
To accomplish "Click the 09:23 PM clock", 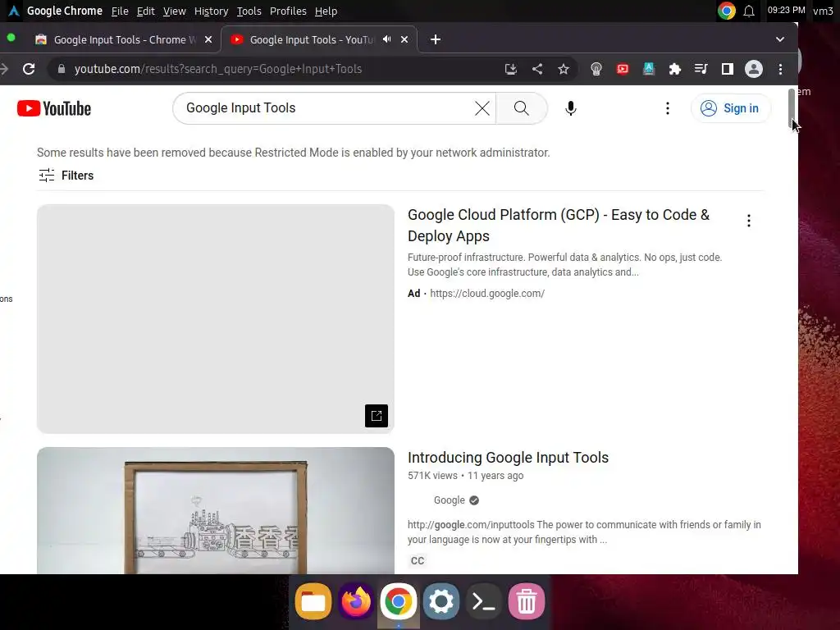I will 786,10.
